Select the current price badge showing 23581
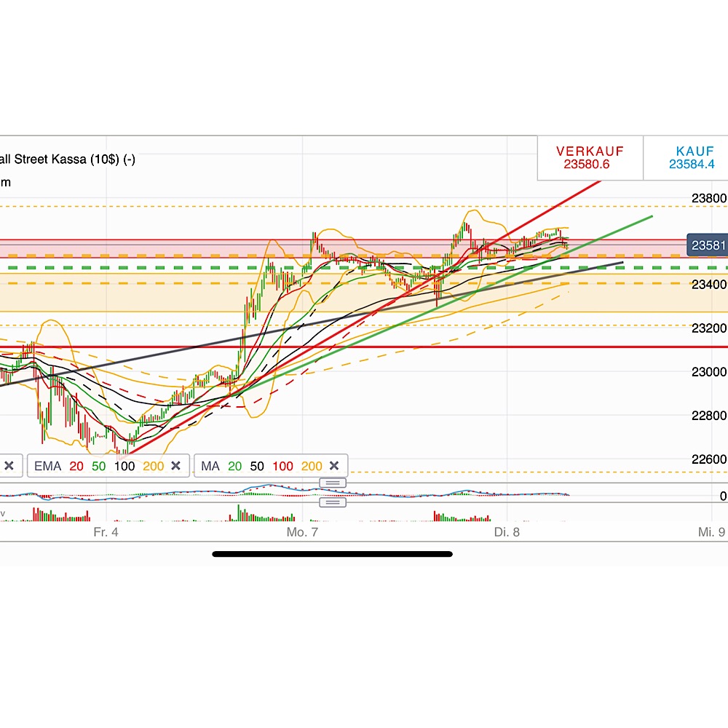 (x=707, y=245)
